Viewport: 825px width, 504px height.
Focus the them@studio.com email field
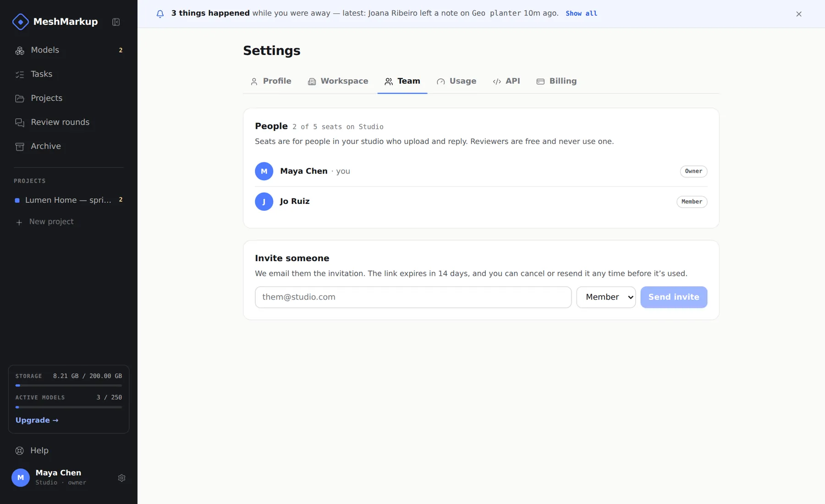click(x=413, y=297)
